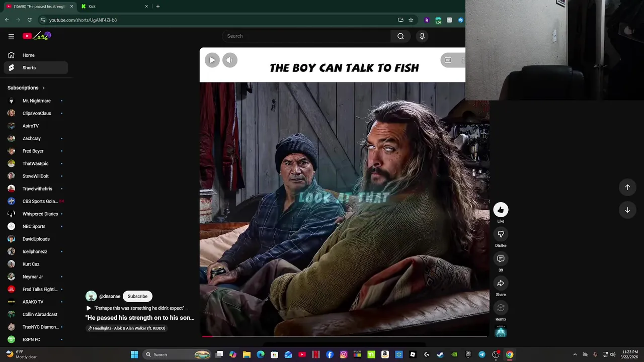Remix this Short

[501, 308]
